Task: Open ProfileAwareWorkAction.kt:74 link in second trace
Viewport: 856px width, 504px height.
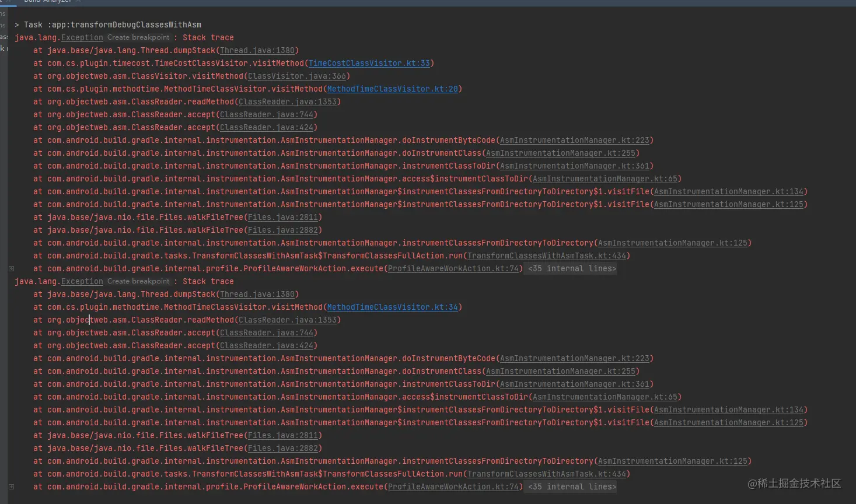Action: [453, 487]
